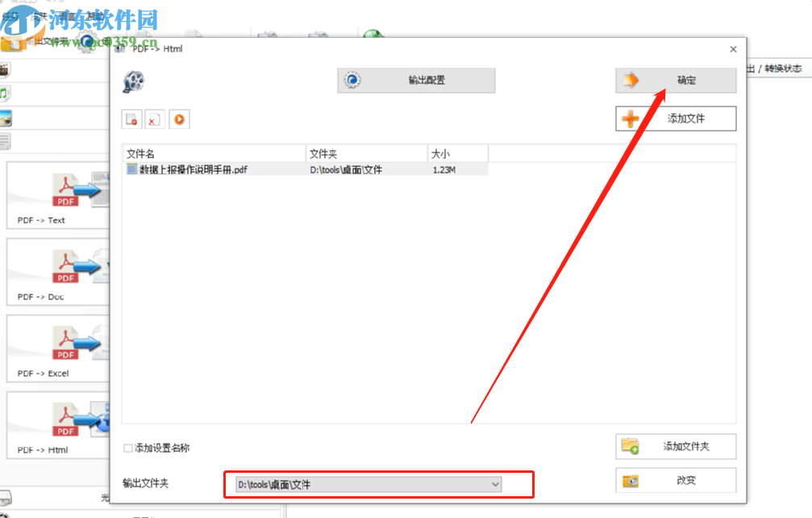Screen dimensions: 812x518
Task: Click the 输出配置 output settings button
Action: pyautogui.click(x=416, y=81)
